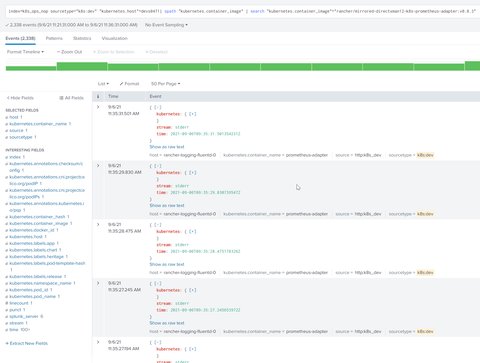
Task: Expand the 11:35:31.501 AM event row
Action: tap(98, 107)
